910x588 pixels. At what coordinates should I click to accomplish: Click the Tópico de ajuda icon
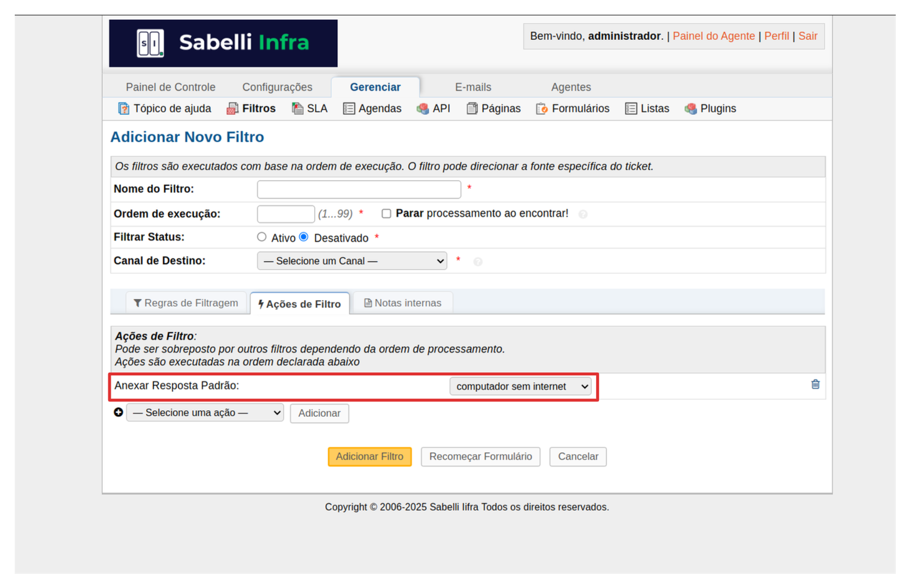(123, 109)
